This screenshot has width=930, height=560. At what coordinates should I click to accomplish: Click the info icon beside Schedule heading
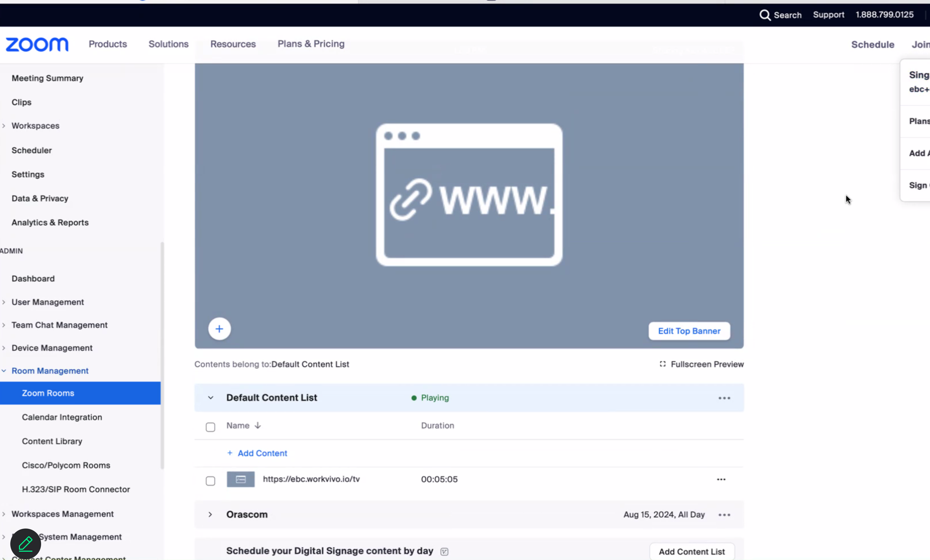pyautogui.click(x=444, y=552)
